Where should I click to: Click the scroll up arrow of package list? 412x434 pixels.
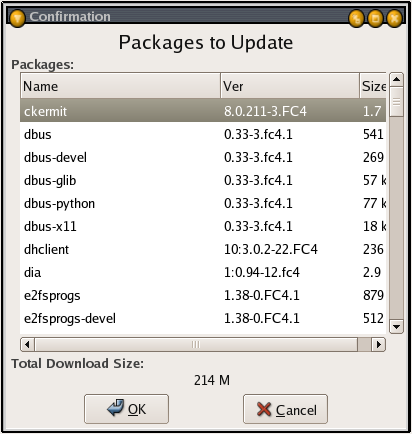[x=396, y=80]
